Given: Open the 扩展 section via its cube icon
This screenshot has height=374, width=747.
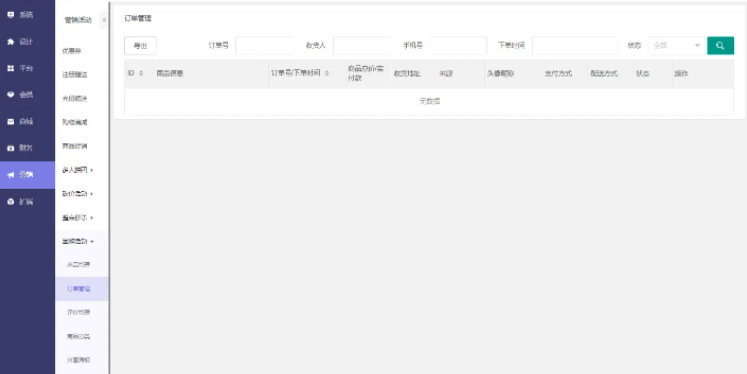Looking at the screenshot, I should coord(11,202).
